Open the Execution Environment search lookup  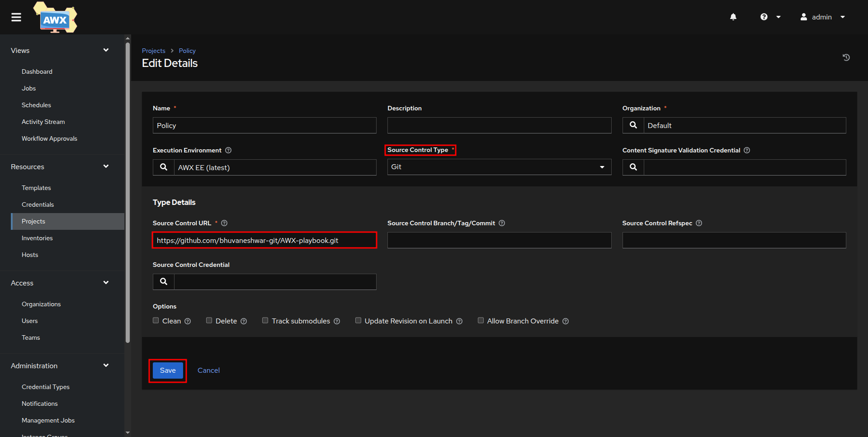click(x=164, y=167)
